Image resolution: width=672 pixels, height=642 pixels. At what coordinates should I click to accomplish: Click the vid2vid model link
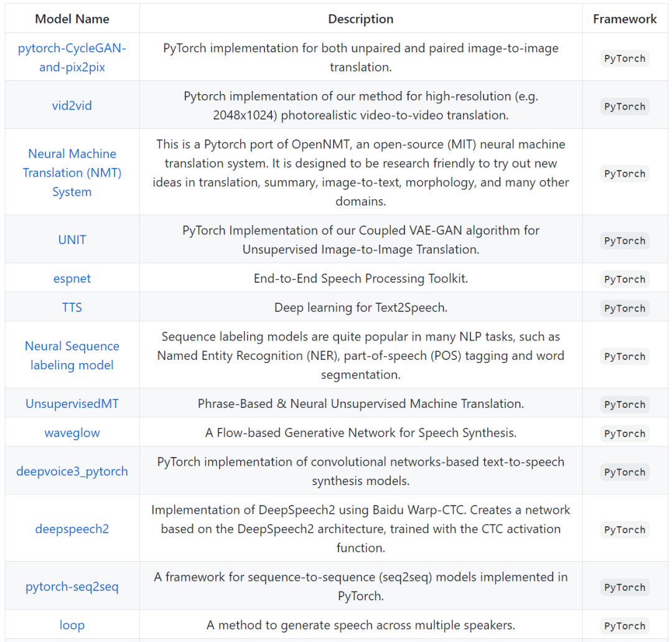point(72,105)
